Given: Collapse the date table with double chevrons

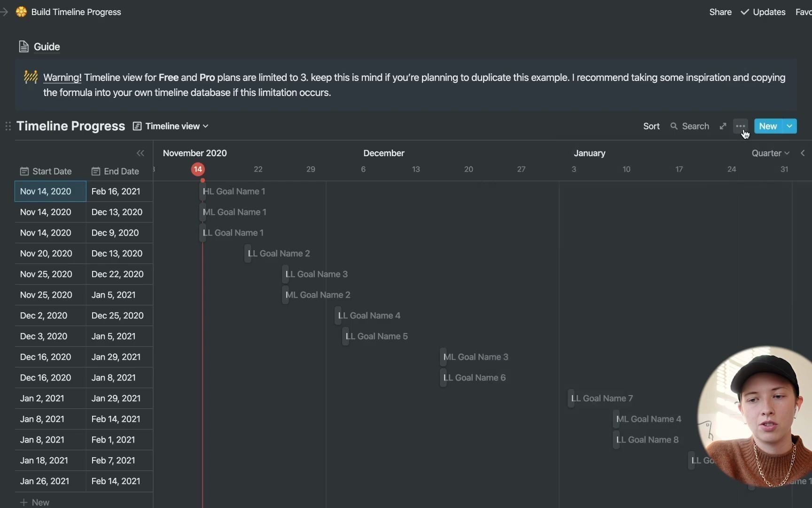Looking at the screenshot, I should [141, 153].
